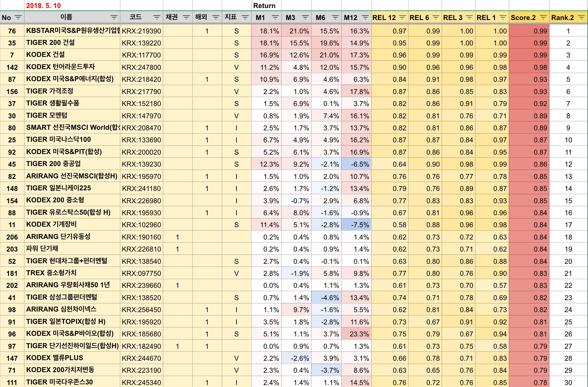Image resolution: width=588 pixels, height=387 pixels.
Task: Click the code cell KRX:139220
Action: 141,43
